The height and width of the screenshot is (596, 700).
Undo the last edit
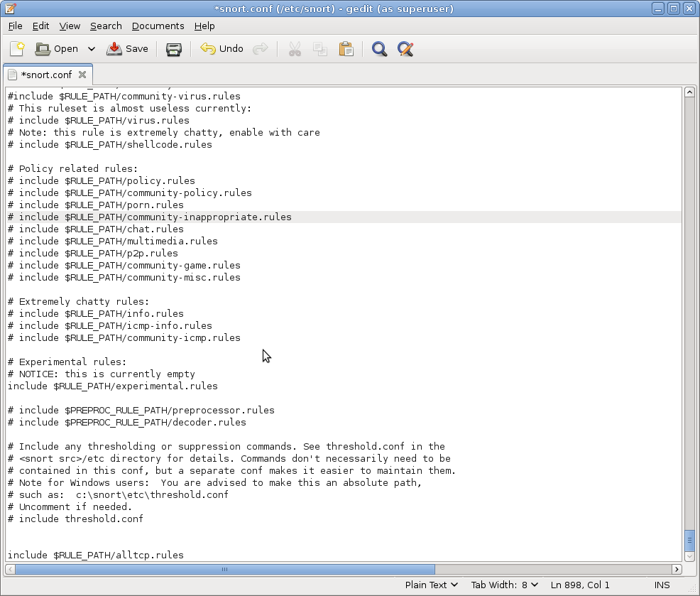click(222, 49)
